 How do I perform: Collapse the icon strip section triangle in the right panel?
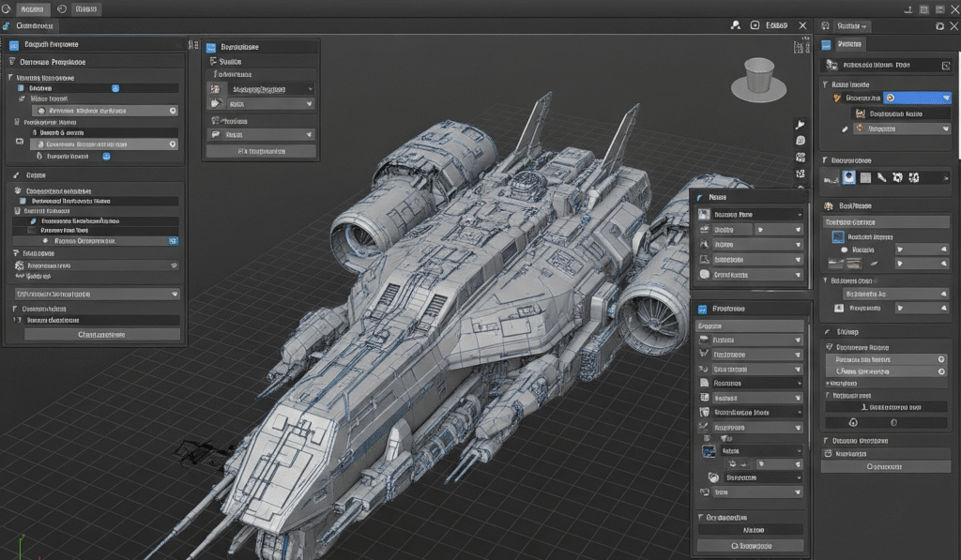(x=826, y=159)
